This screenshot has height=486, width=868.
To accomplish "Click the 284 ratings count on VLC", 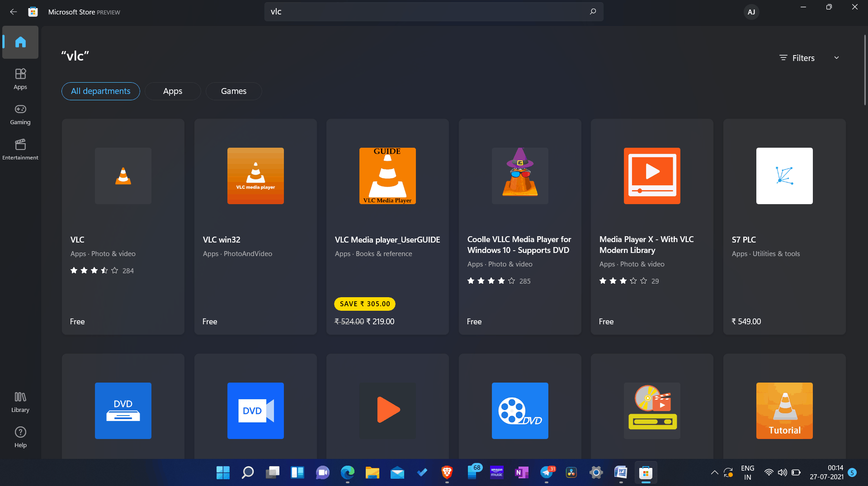I will pos(128,271).
